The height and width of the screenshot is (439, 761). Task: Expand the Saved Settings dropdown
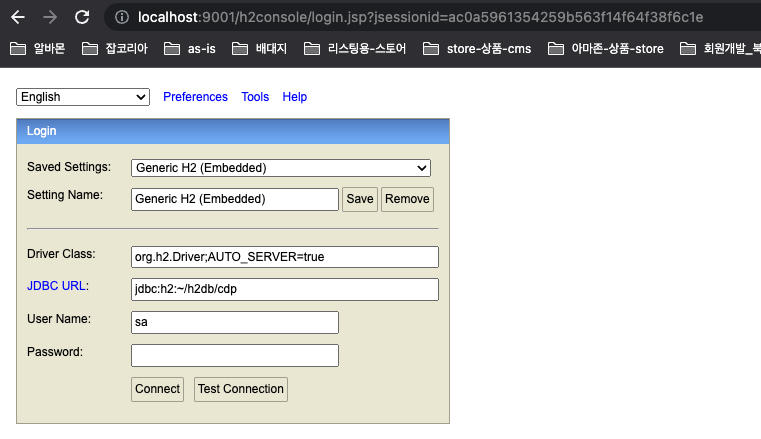(281, 168)
